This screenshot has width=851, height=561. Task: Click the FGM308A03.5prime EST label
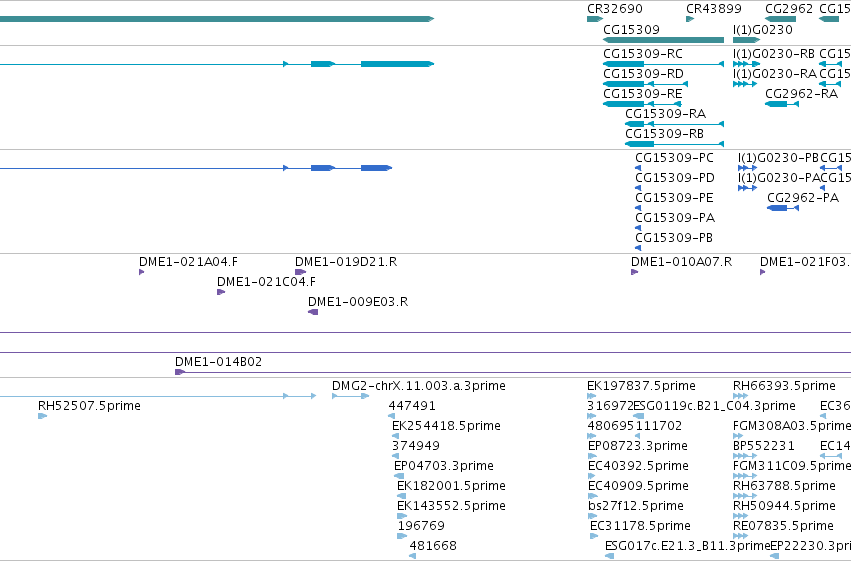[792, 426]
